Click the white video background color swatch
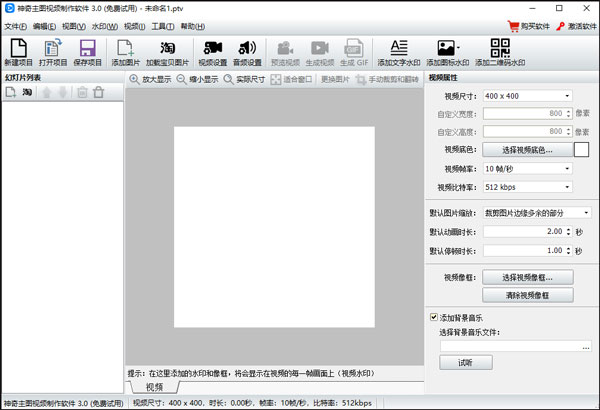The height and width of the screenshot is (410, 600). point(581,150)
